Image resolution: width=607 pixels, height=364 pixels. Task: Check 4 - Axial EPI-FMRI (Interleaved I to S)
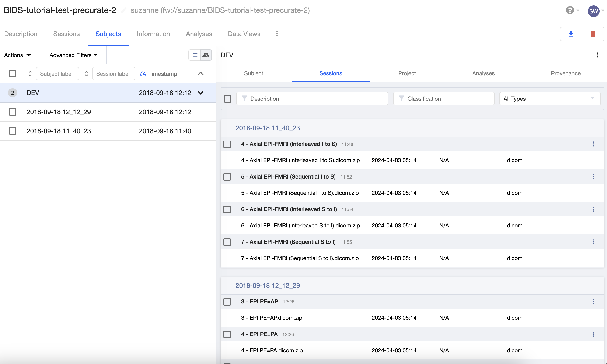227,144
